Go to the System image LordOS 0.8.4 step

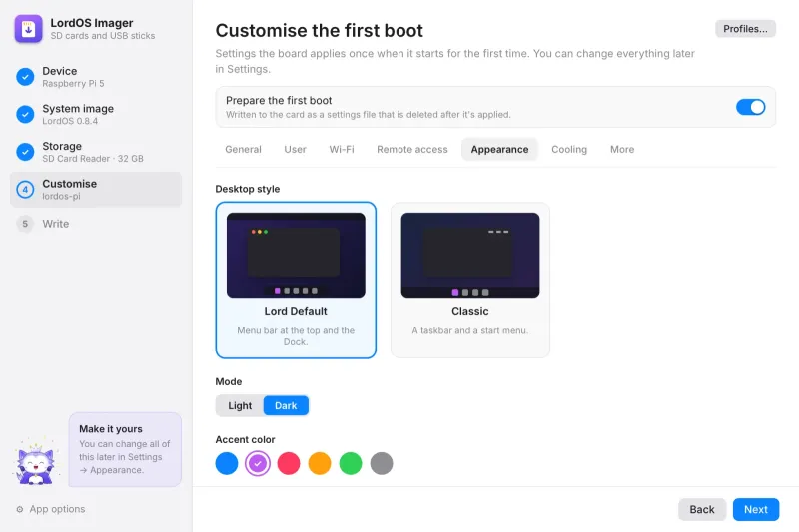click(96, 114)
